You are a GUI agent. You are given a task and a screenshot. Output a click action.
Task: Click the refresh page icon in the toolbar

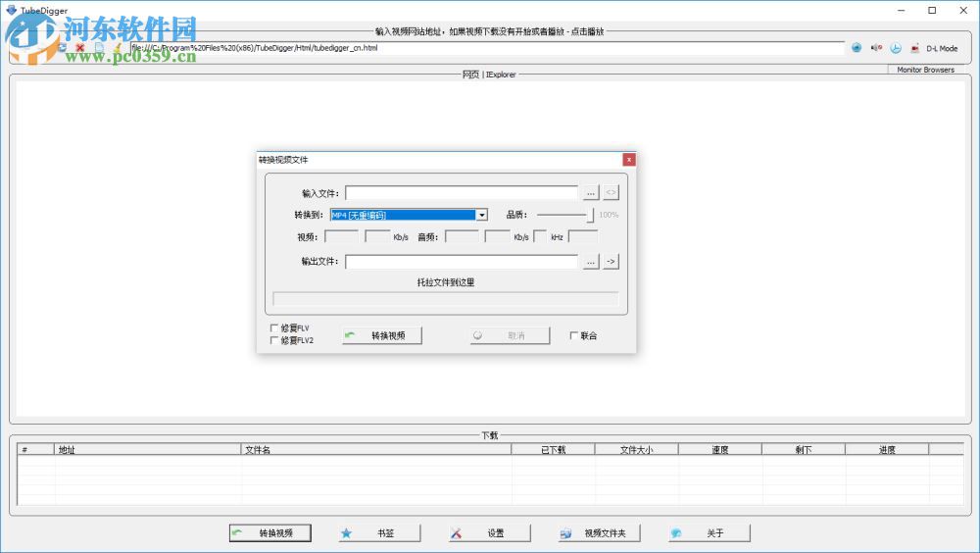click(62, 47)
